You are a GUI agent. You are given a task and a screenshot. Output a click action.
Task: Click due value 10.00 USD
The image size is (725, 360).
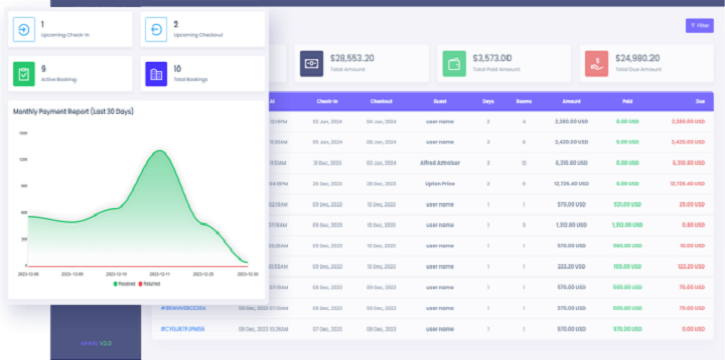pos(693,246)
